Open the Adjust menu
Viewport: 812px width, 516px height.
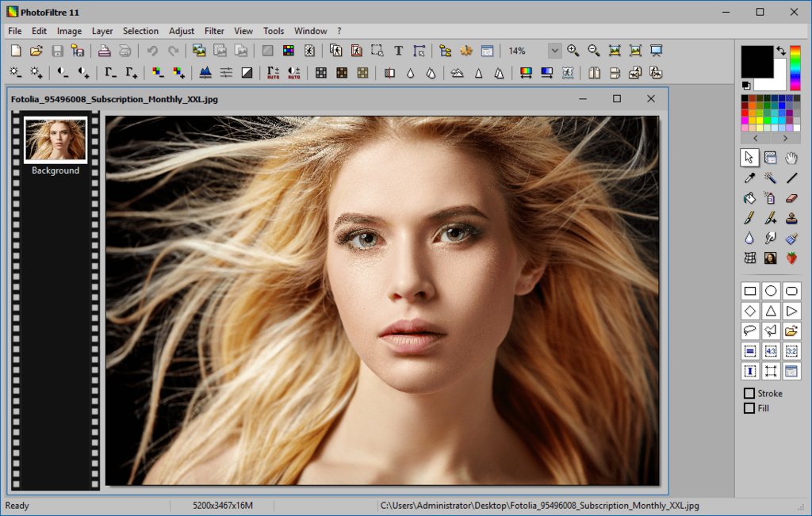[182, 31]
